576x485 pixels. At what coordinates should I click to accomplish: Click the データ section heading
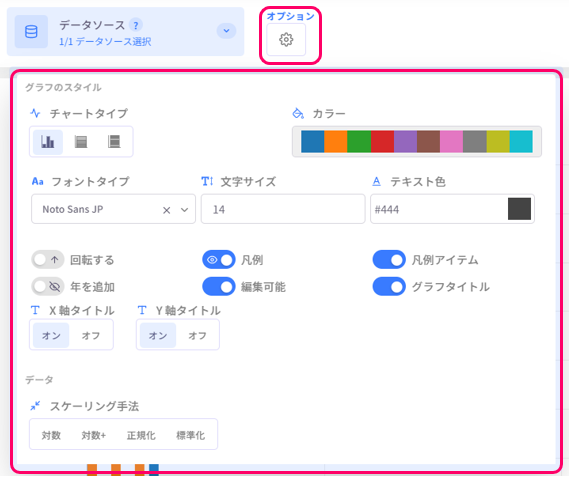coord(39,380)
